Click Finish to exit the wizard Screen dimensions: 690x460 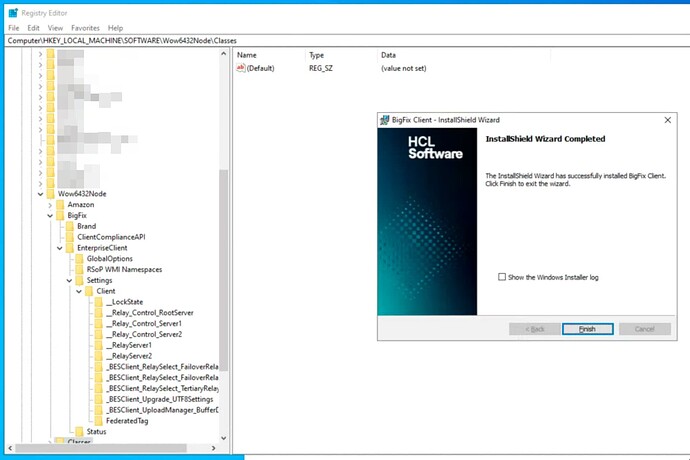click(587, 329)
